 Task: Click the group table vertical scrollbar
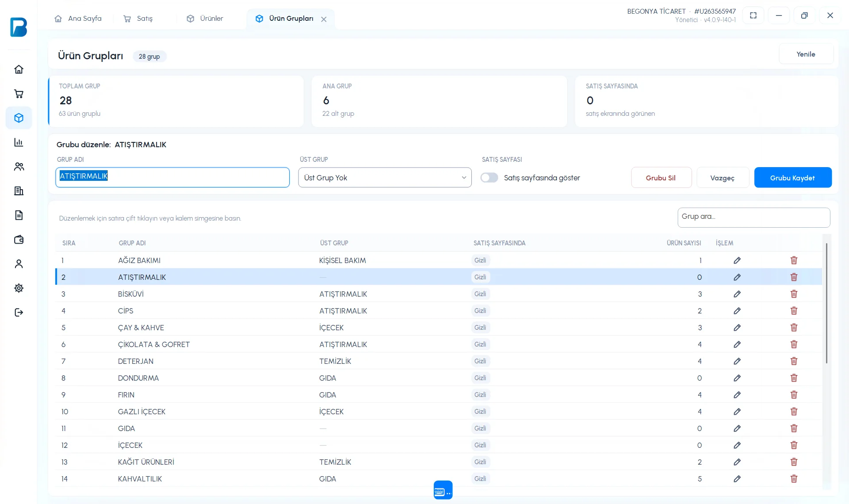pyautogui.click(x=826, y=303)
